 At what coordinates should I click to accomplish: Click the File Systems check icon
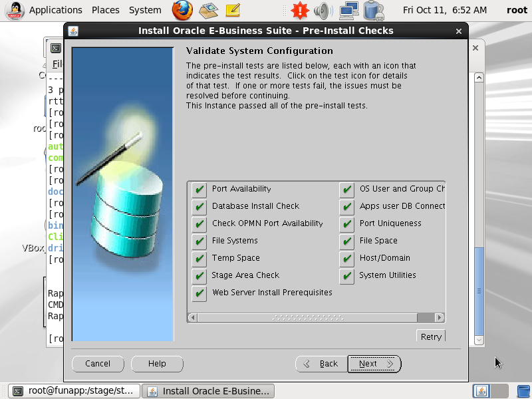click(x=199, y=241)
